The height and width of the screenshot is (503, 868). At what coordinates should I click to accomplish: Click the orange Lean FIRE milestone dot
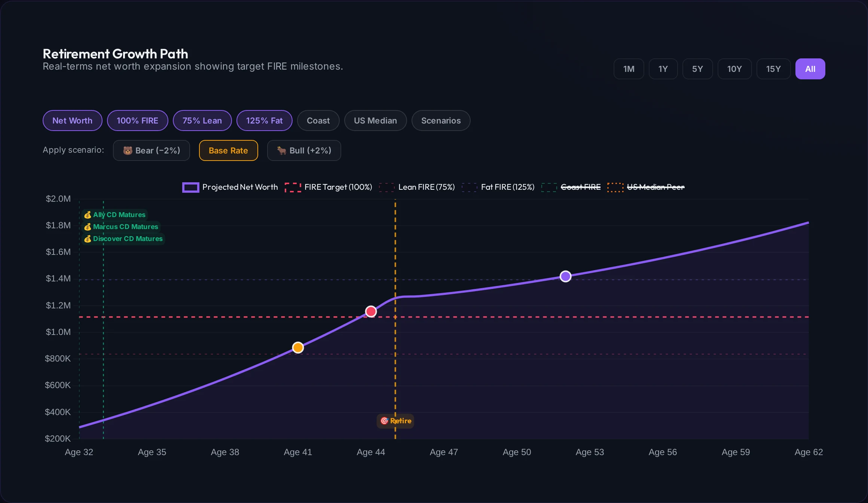[x=298, y=348]
